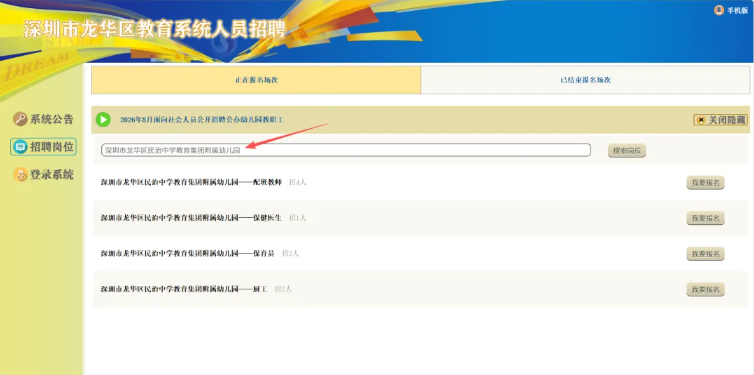Click the X icon on 关闭隐藏
This screenshot has width=754, height=375.
[701, 120]
